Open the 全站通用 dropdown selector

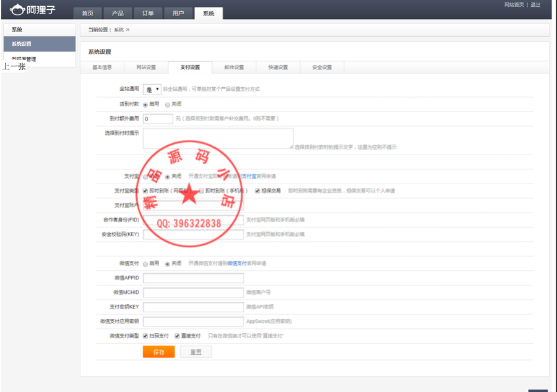coord(151,89)
